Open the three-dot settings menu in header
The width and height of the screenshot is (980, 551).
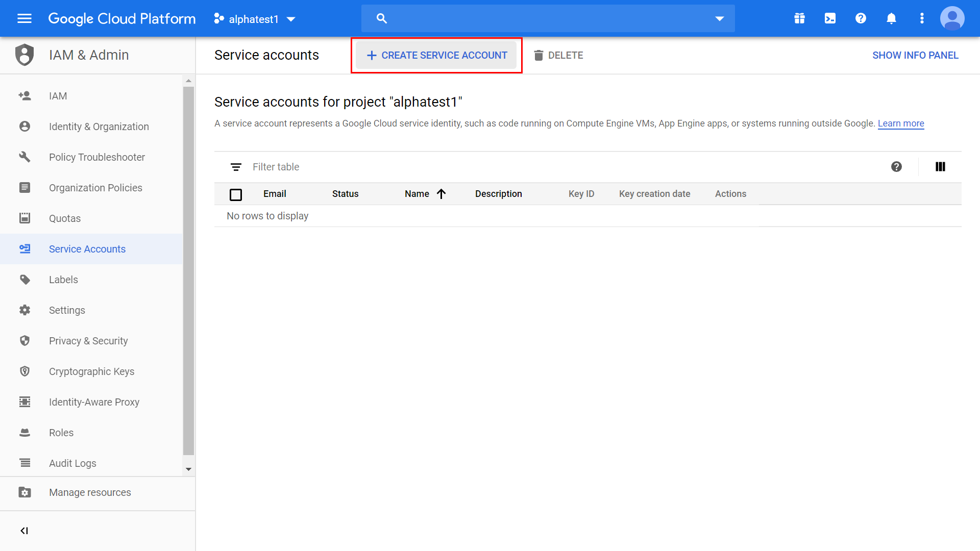click(x=922, y=19)
